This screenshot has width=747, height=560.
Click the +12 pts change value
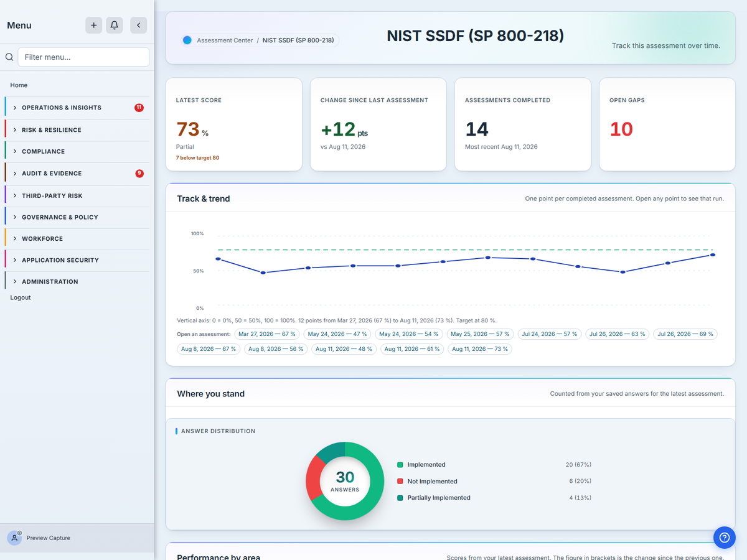click(344, 129)
